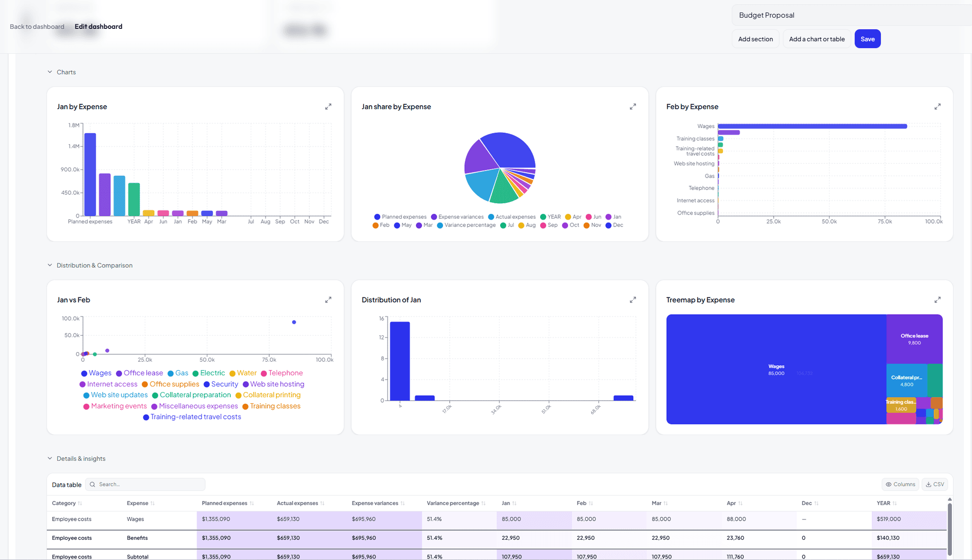Collapse the Details & insights section

click(50, 458)
